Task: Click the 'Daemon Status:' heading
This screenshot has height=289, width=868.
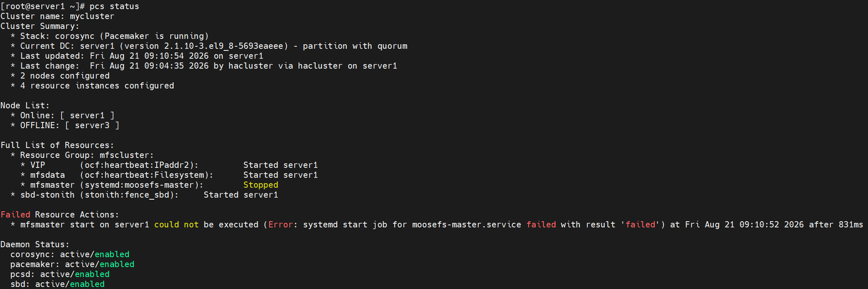Action: pyautogui.click(x=35, y=245)
